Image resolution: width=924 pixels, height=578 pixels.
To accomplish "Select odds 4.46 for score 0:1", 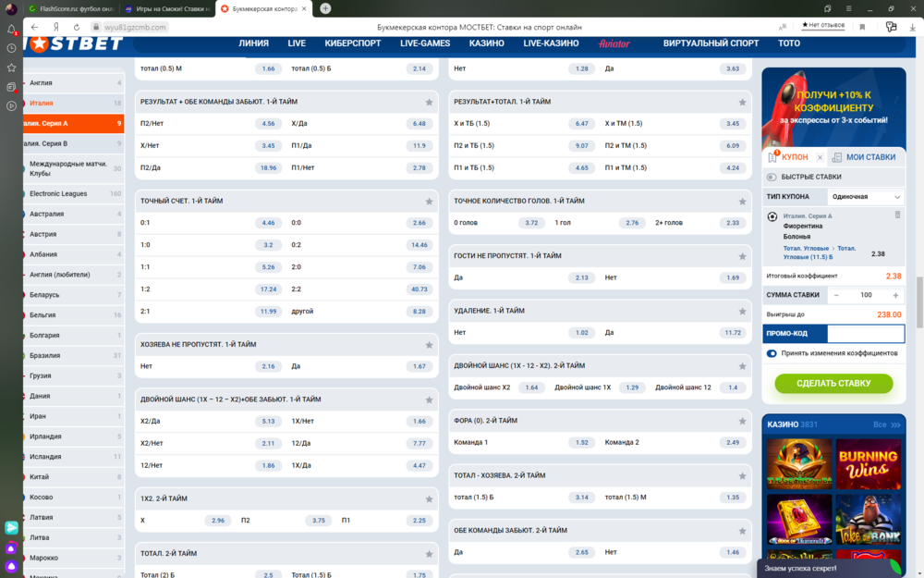I will pos(268,223).
